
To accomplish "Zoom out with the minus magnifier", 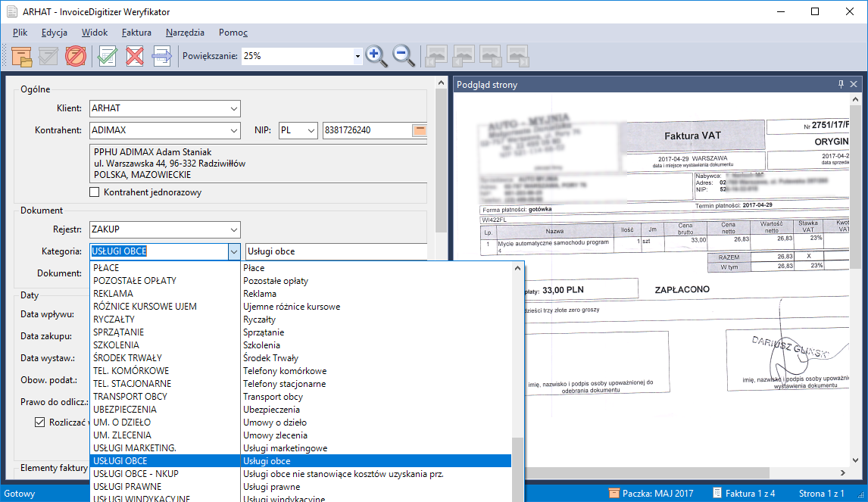I will pos(404,56).
